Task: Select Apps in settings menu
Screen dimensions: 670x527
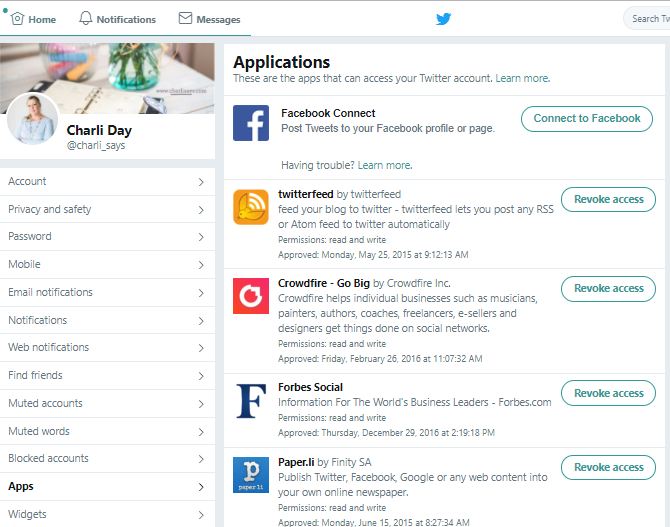Action: tap(107, 486)
